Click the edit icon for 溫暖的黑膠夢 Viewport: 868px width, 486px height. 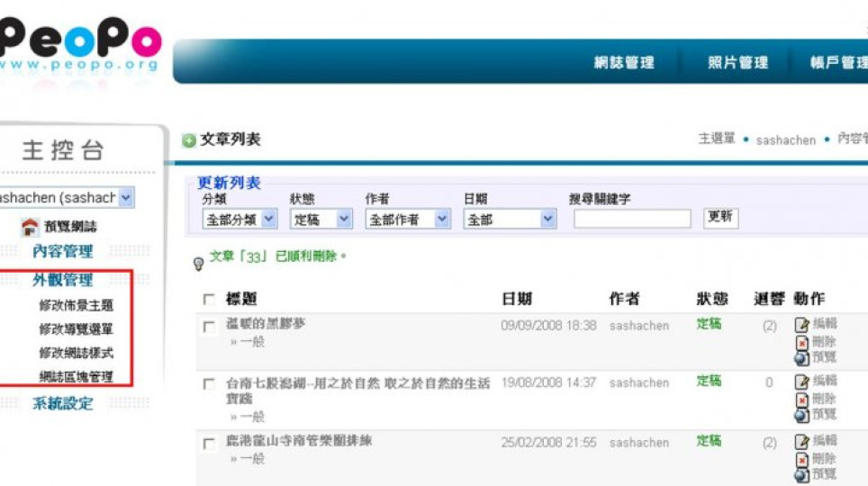click(x=801, y=325)
